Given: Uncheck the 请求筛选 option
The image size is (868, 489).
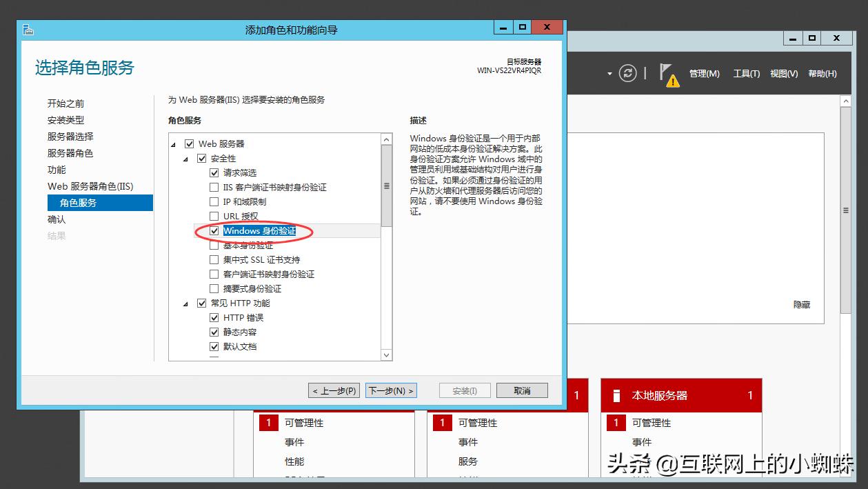Looking at the screenshot, I should point(214,172).
